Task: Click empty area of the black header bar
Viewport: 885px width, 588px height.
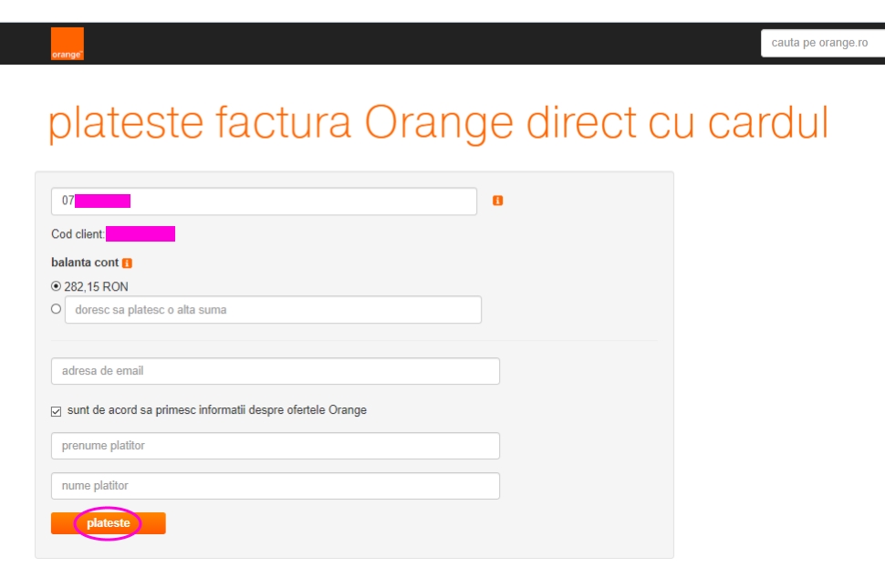Action: pyautogui.click(x=411, y=44)
